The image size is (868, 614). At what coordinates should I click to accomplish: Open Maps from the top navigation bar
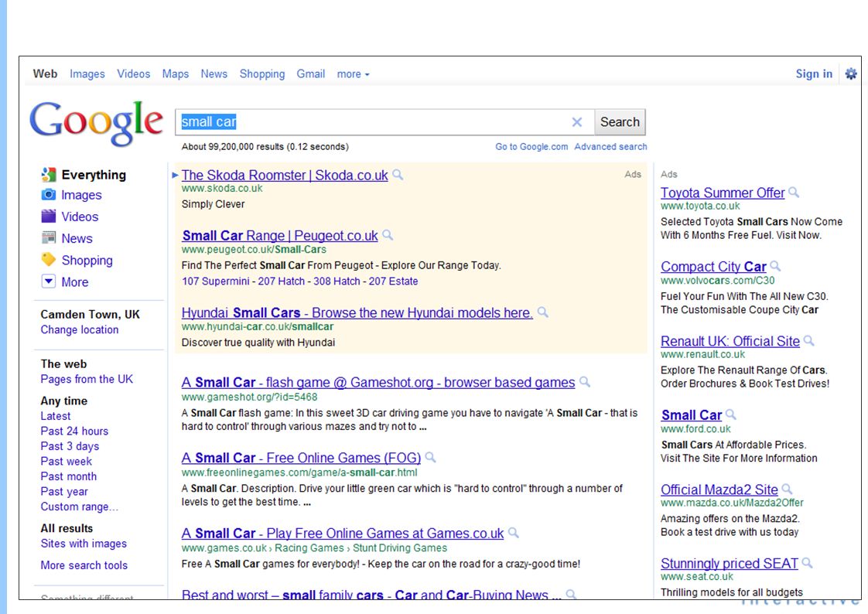(x=176, y=74)
